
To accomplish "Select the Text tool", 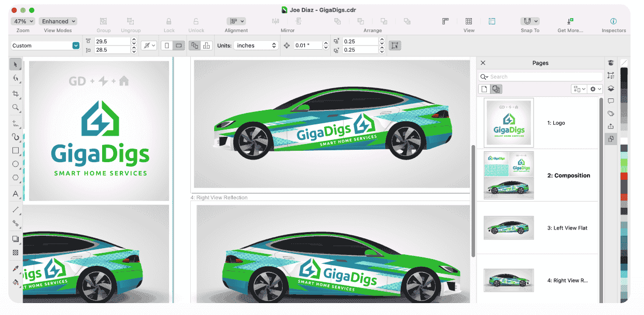I will click(16, 193).
